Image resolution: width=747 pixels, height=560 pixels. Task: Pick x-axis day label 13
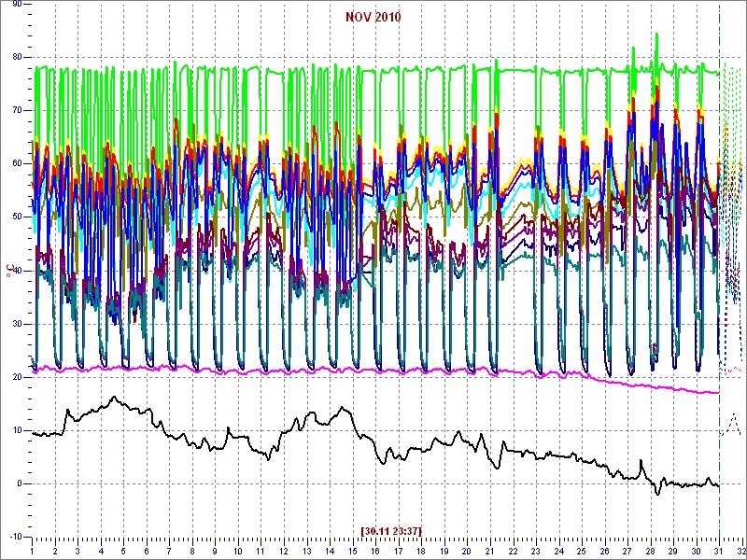point(307,551)
